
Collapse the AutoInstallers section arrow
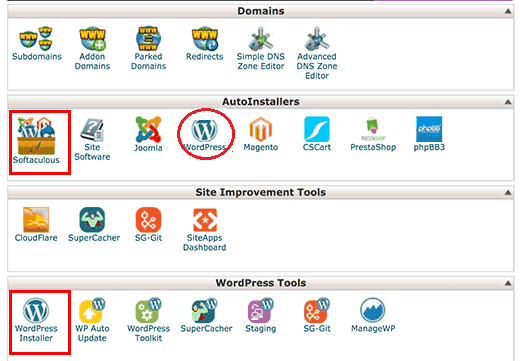508,102
